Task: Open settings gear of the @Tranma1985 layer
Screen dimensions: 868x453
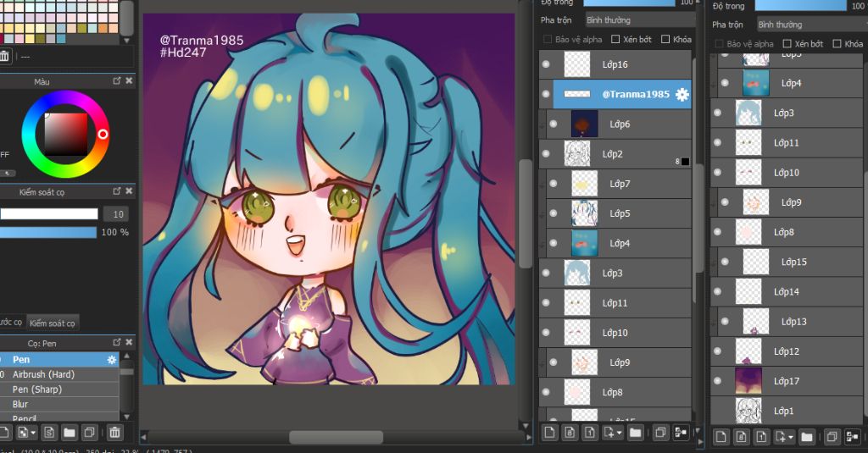Action: pos(682,95)
